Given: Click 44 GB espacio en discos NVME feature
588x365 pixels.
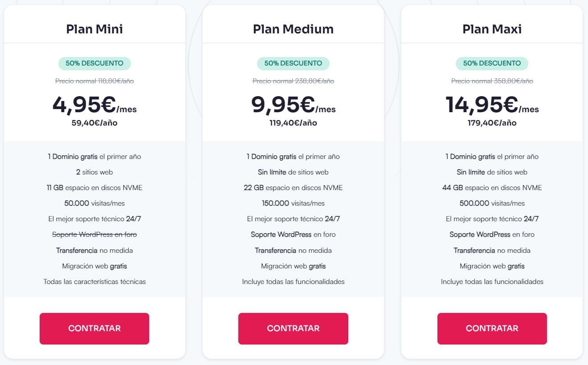Looking at the screenshot, I should point(492,187).
